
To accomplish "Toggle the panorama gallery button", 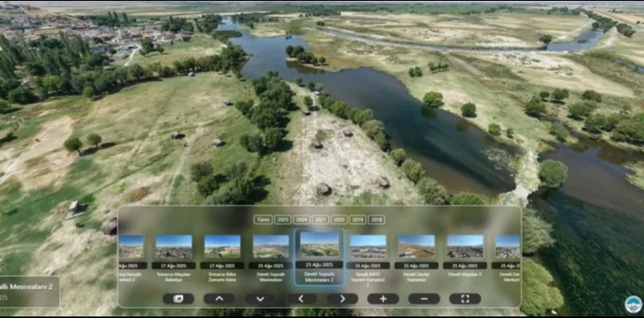I will coord(179,299).
